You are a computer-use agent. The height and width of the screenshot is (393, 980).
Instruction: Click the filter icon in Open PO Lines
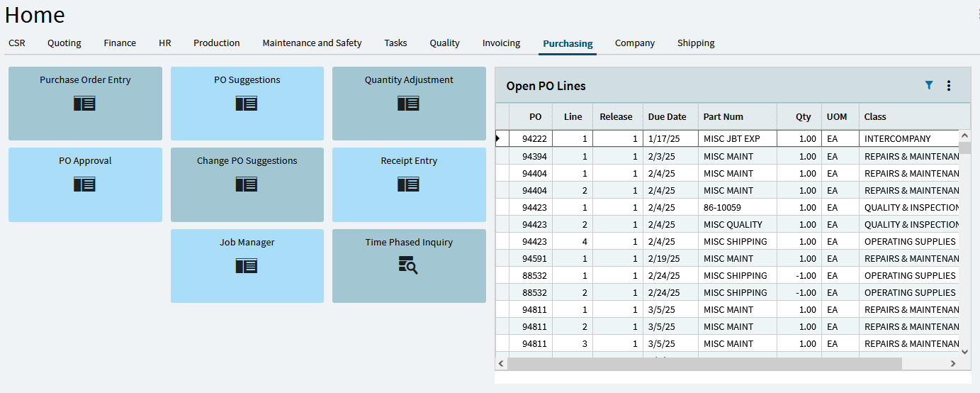(929, 85)
